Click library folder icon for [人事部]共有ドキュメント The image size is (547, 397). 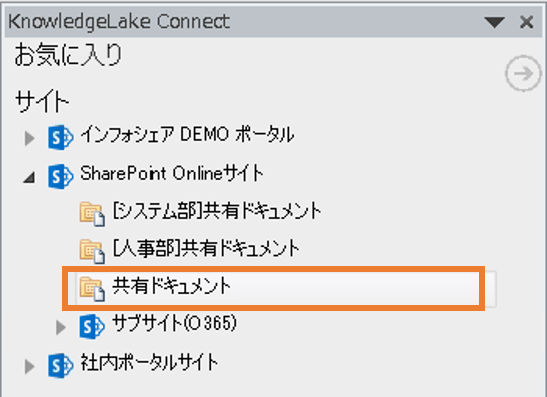(x=92, y=251)
